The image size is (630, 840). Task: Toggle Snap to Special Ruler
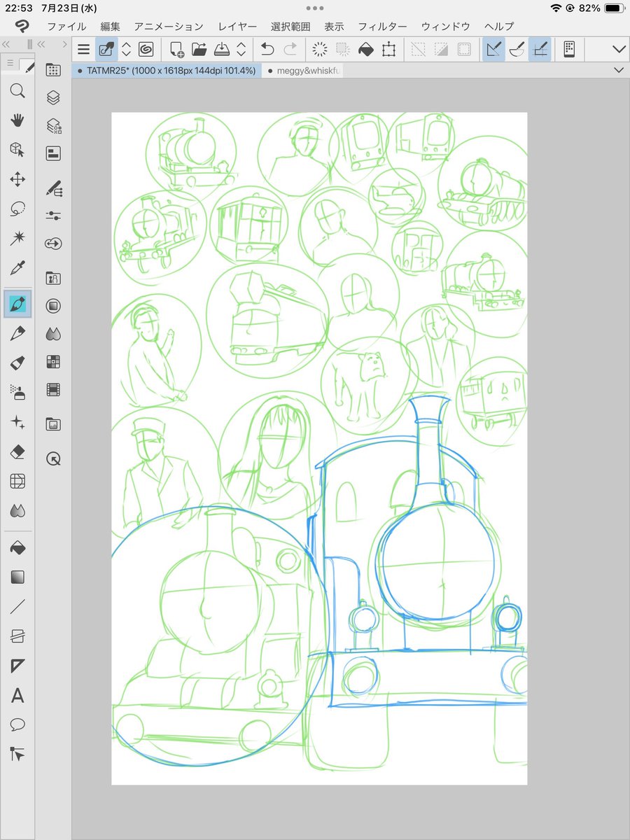coord(517,49)
